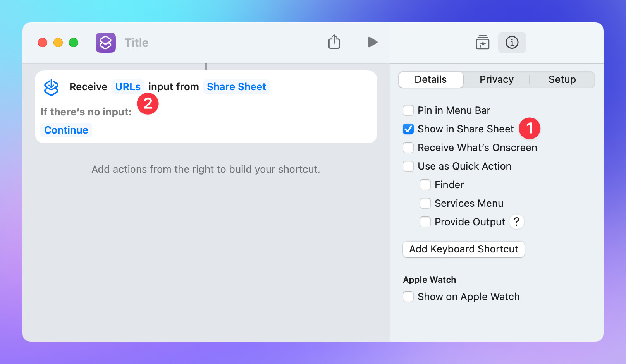Toggle the shortcut details info icon
The image size is (626, 364).
click(512, 43)
